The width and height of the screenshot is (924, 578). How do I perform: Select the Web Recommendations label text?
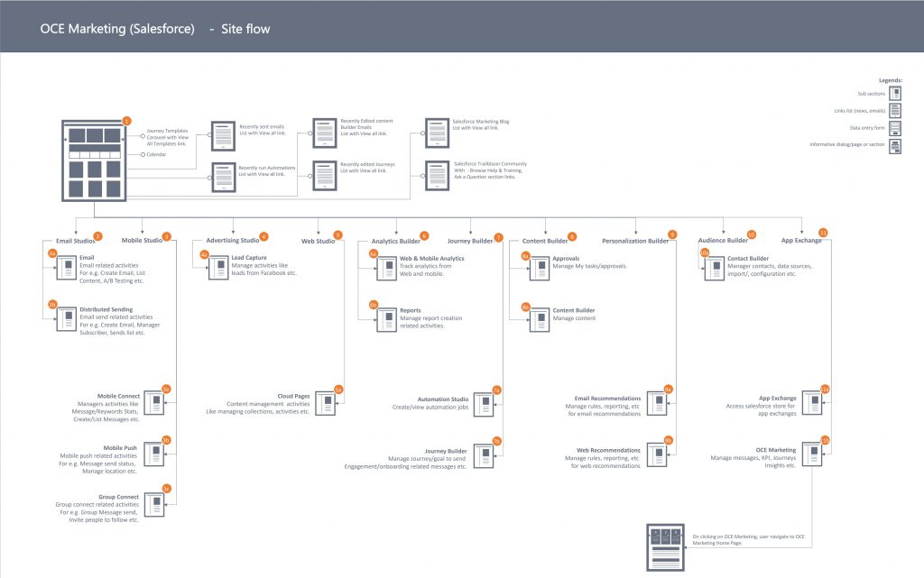point(608,450)
